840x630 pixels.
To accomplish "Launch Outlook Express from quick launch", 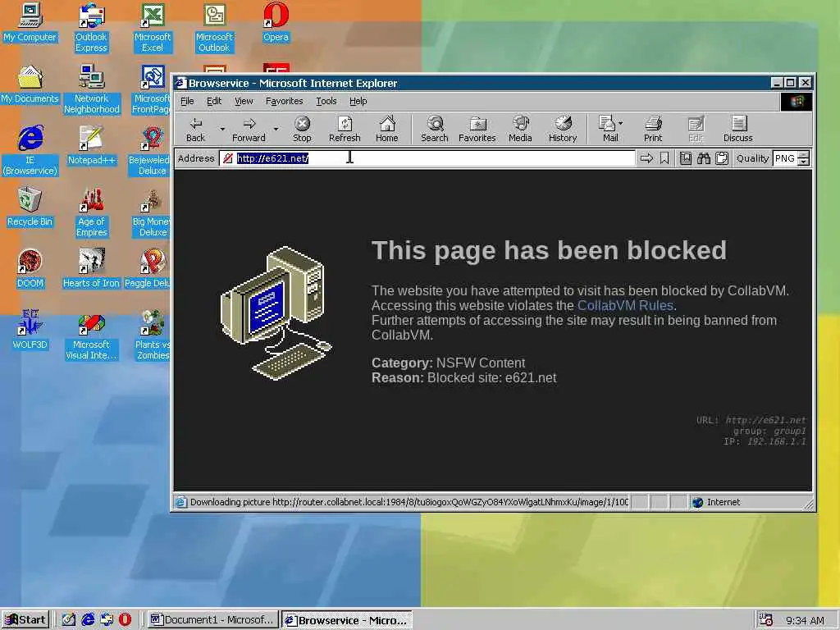I will coord(107,620).
